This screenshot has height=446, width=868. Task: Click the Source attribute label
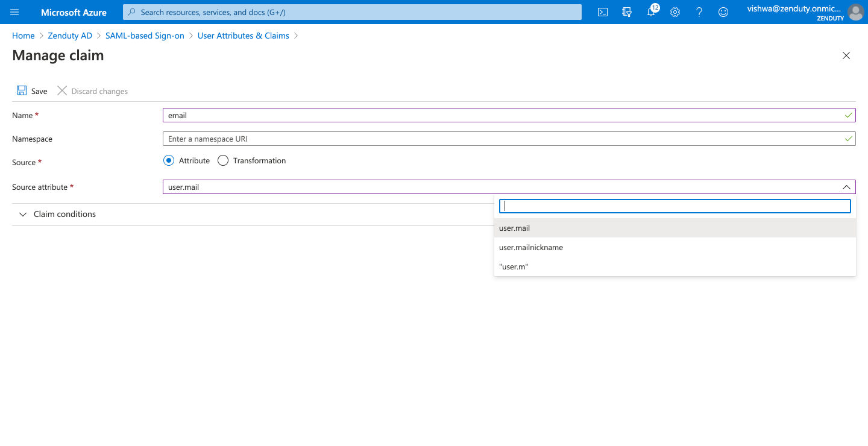pos(40,187)
